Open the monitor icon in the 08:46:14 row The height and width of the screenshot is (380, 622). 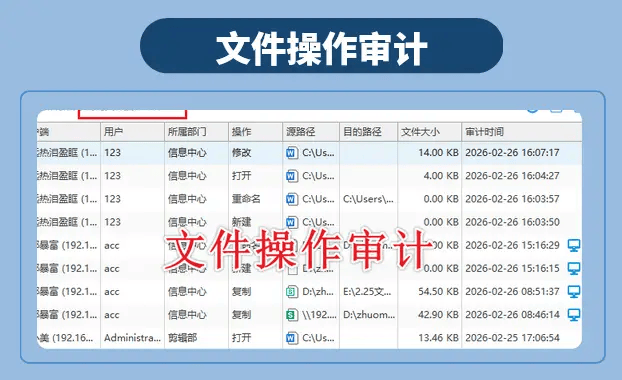click(574, 315)
